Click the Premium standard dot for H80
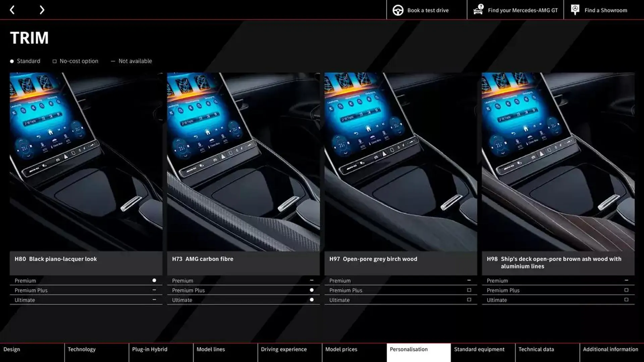Screen dimensions: 644x362 pyautogui.click(x=154, y=280)
